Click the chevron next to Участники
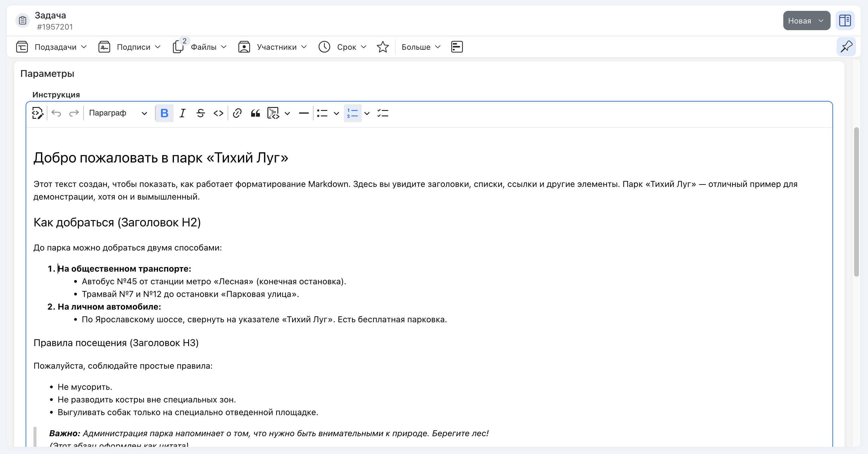The height and width of the screenshot is (454, 868). 304,47
